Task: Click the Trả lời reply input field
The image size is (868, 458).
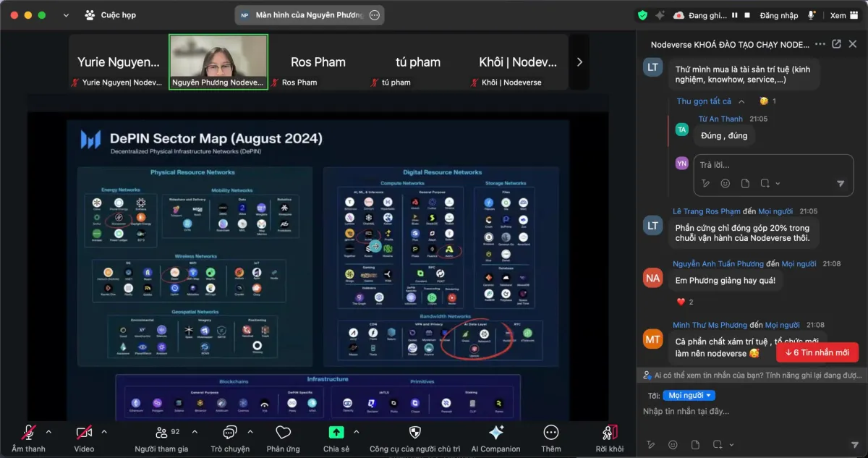Action: click(x=772, y=165)
